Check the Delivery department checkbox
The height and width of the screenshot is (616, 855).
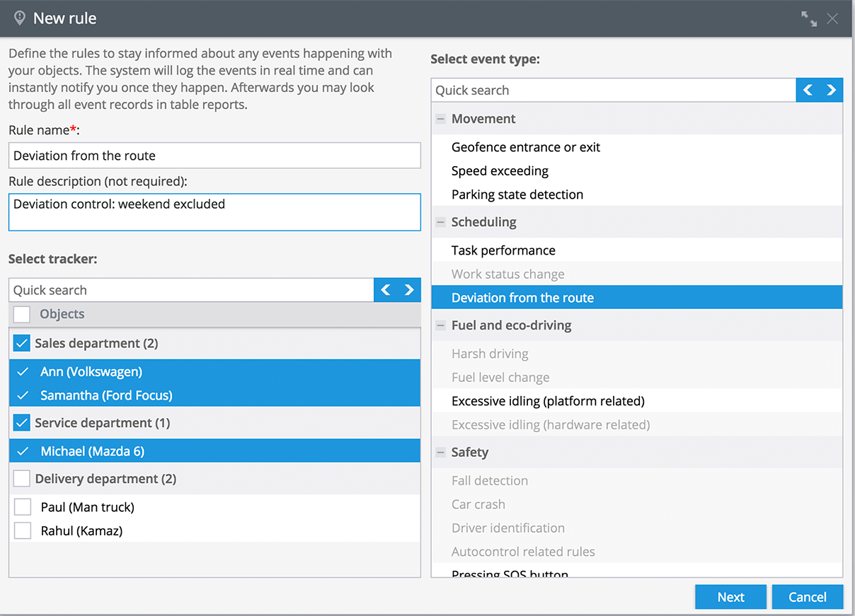pyautogui.click(x=22, y=479)
